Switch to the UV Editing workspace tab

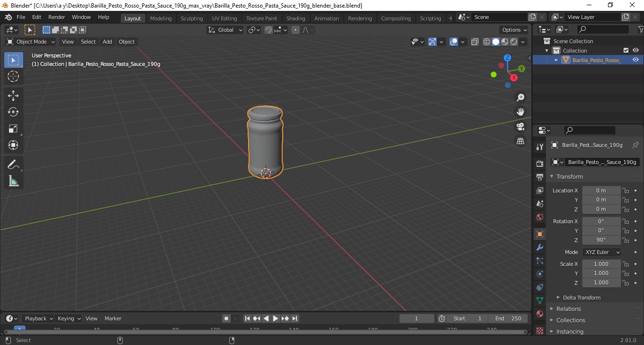tap(224, 18)
